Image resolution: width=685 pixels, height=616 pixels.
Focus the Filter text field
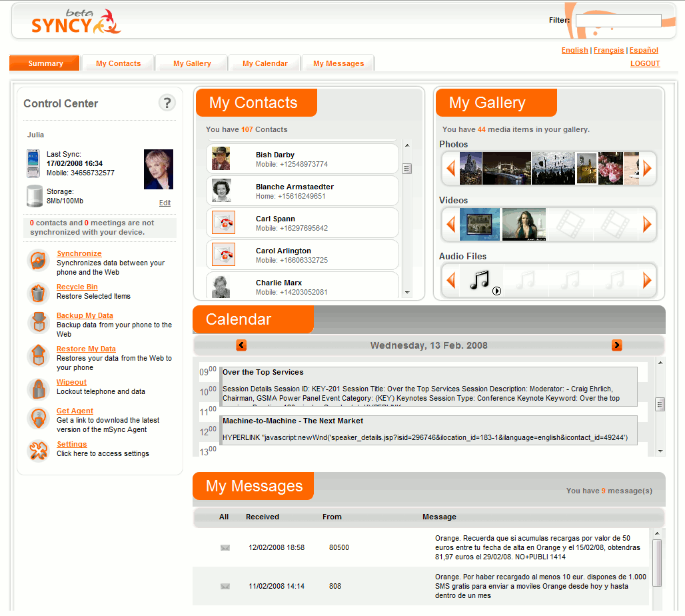(618, 21)
